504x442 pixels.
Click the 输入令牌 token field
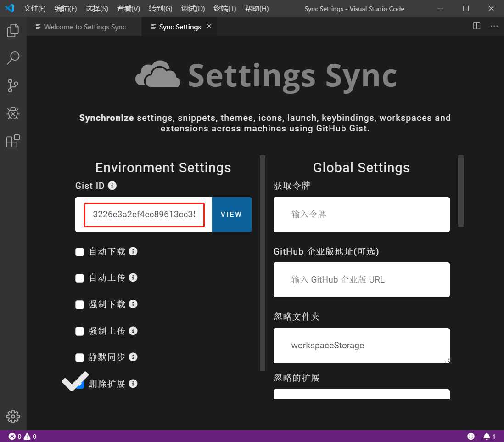[x=361, y=214]
